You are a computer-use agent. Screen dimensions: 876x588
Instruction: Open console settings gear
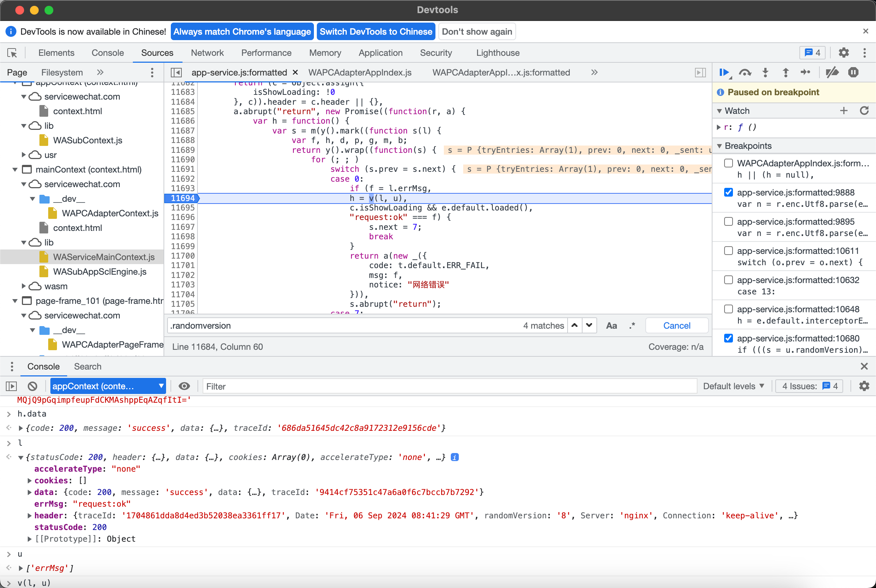coord(864,386)
